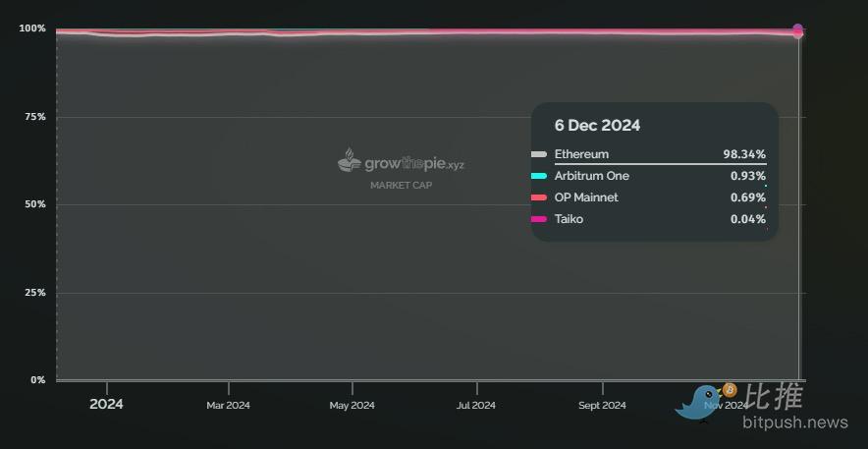This screenshot has width=868, height=449.
Task: Click the 'Arbitrum One' label in tooltip
Action: point(592,176)
